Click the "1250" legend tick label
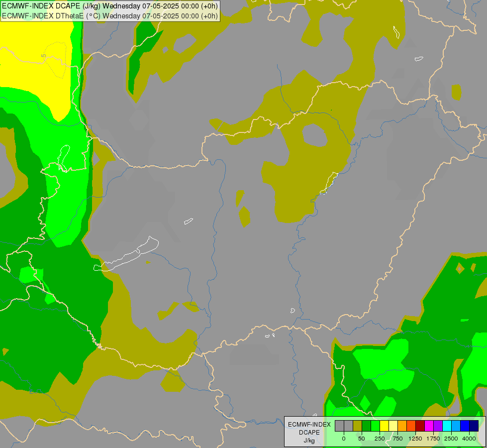 tap(415, 439)
